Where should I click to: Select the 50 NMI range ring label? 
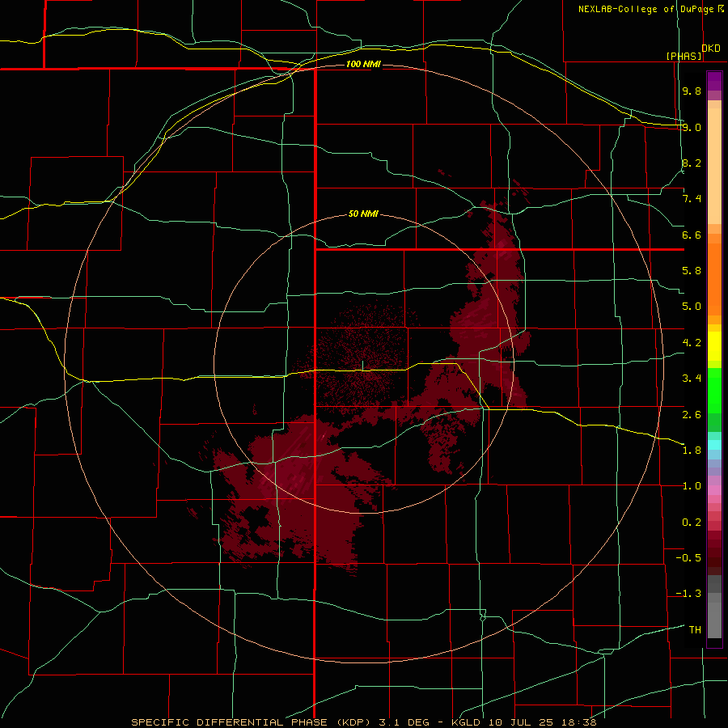pyautogui.click(x=363, y=214)
